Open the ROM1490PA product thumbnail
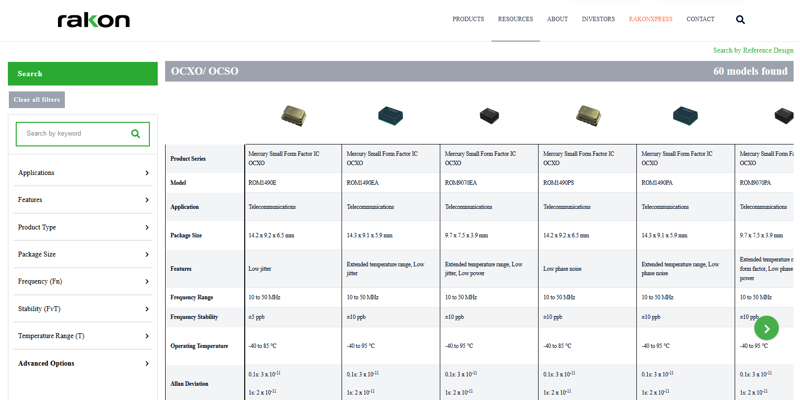The height and width of the screenshot is (400, 800). tap(685, 116)
